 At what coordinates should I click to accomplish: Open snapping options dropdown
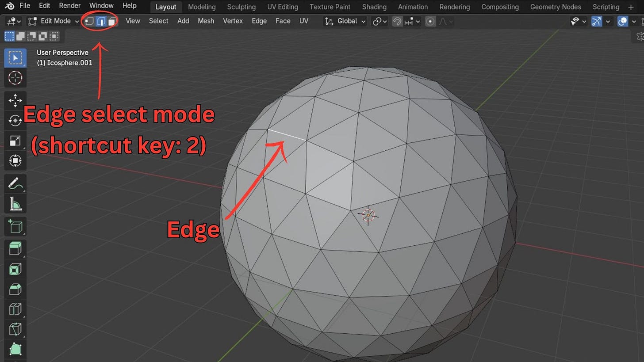click(412, 21)
